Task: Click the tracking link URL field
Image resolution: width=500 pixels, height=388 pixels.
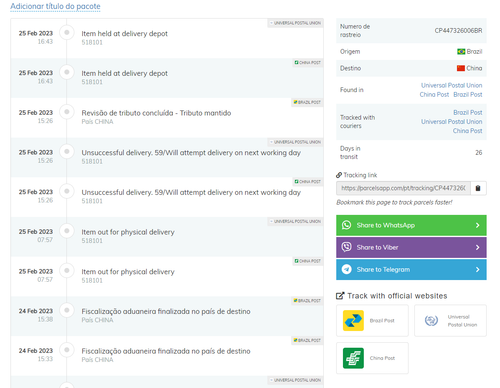Action: pyautogui.click(x=403, y=188)
